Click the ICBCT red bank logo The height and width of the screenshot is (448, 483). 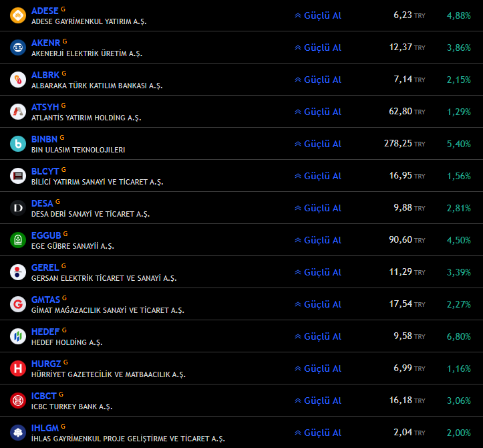[x=18, y=401]
